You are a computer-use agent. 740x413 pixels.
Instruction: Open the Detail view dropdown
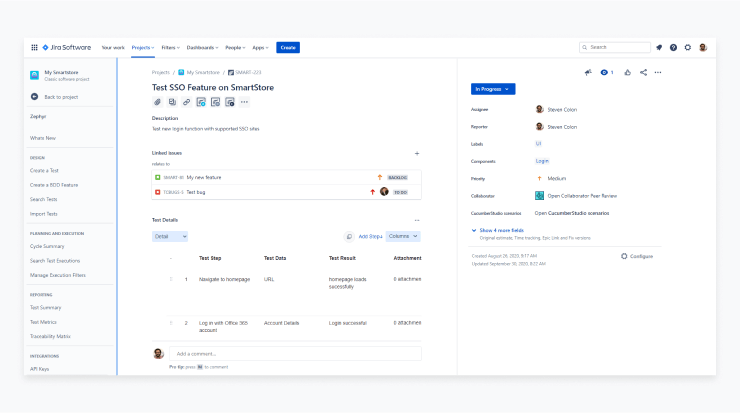coord(170,236)
